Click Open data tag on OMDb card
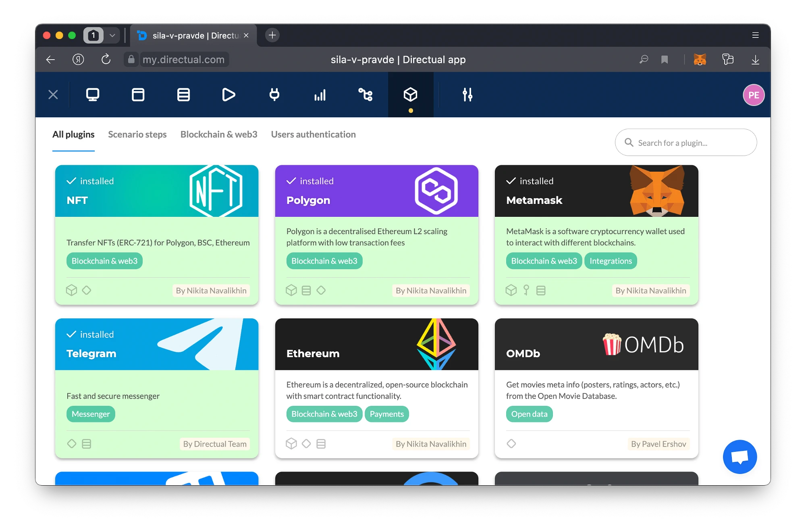Screen dimensions: 806x532 point(530,414)
